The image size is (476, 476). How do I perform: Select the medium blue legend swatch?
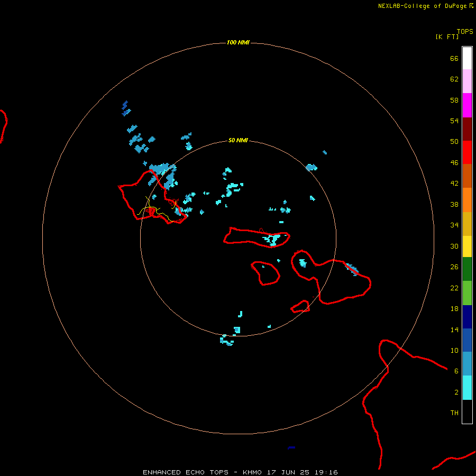(x=467, y=340)
